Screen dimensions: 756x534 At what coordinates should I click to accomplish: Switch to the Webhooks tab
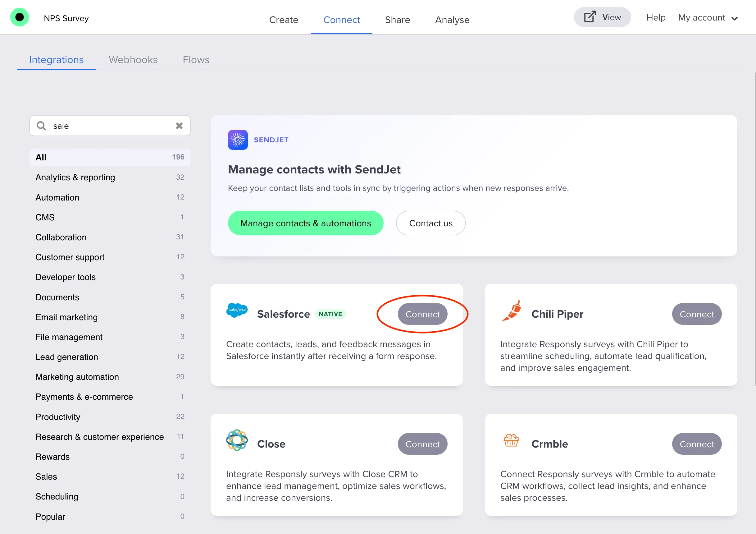coord(133,60)
